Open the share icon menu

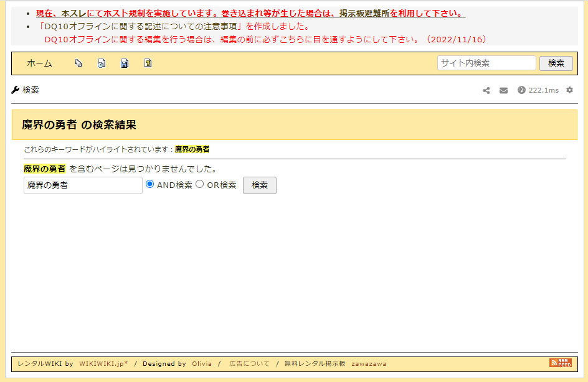coord(486,90)
